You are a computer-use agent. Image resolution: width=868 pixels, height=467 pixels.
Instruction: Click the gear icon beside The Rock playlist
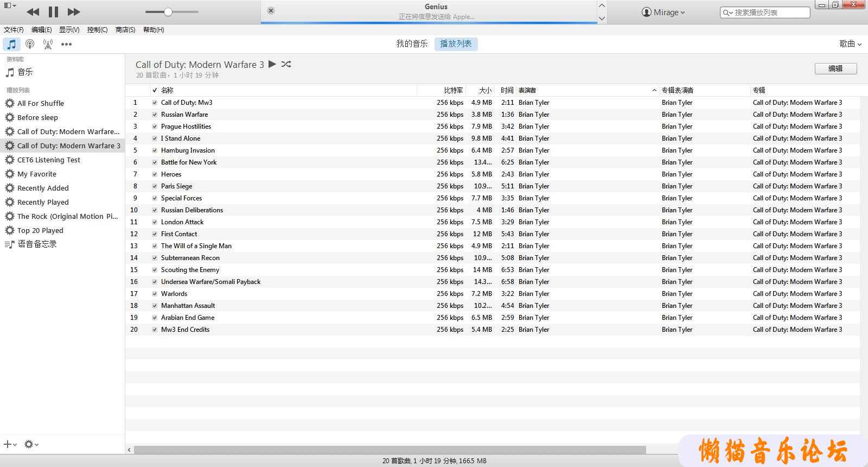pos(10,216)
